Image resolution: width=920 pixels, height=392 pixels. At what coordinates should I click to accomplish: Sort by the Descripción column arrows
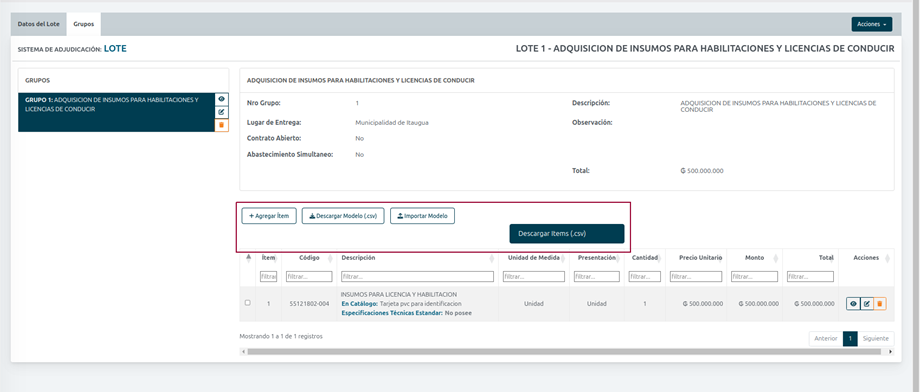click(x=492, y=258)
